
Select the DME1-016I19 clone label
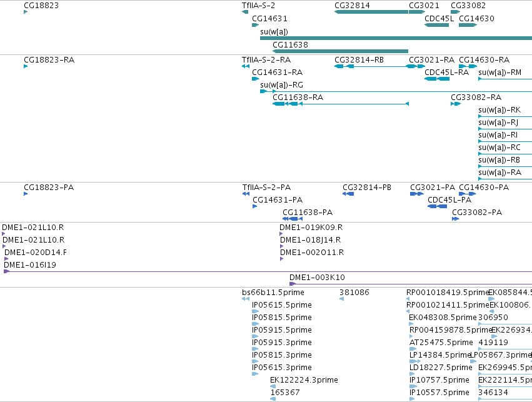click(x=30, y=265)
